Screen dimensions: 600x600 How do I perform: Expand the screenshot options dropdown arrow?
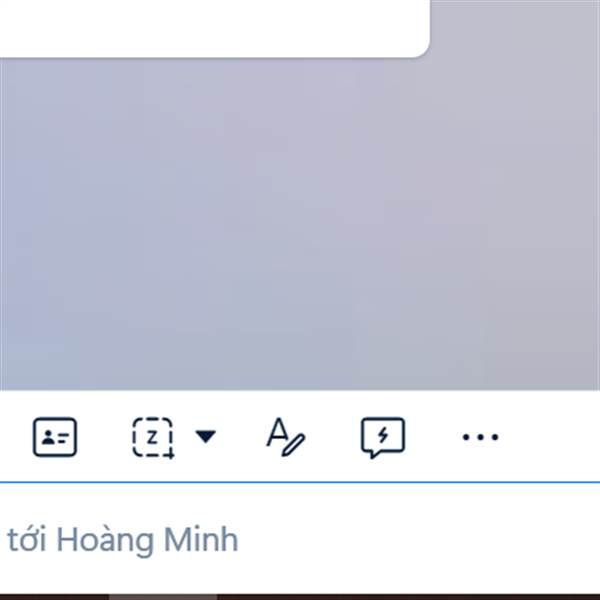tap(205, 436)
